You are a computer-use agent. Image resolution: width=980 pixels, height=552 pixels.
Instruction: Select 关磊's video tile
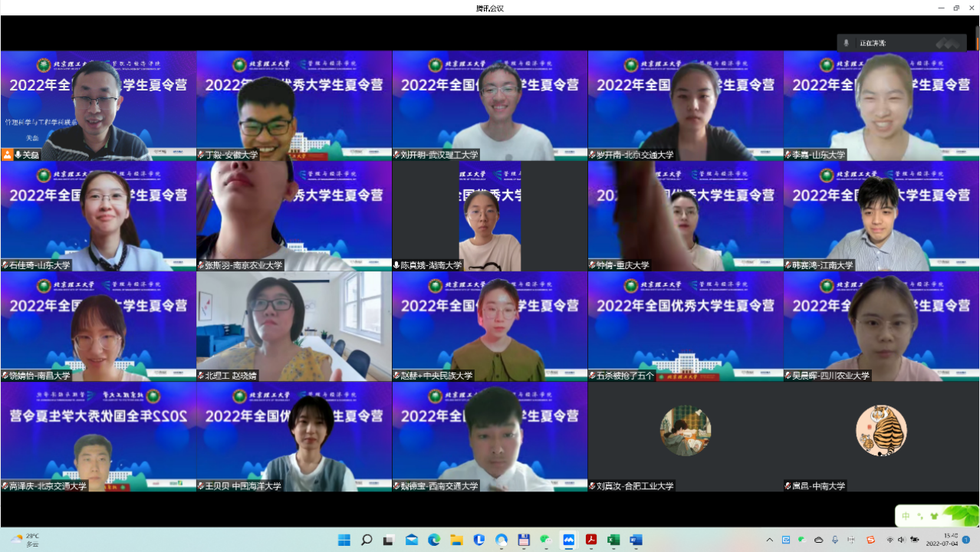tap(98, 106)
